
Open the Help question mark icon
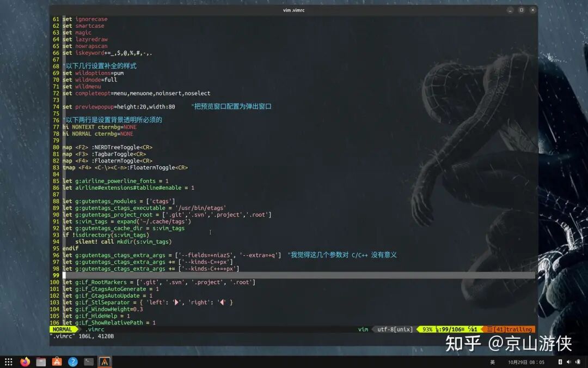73,362
